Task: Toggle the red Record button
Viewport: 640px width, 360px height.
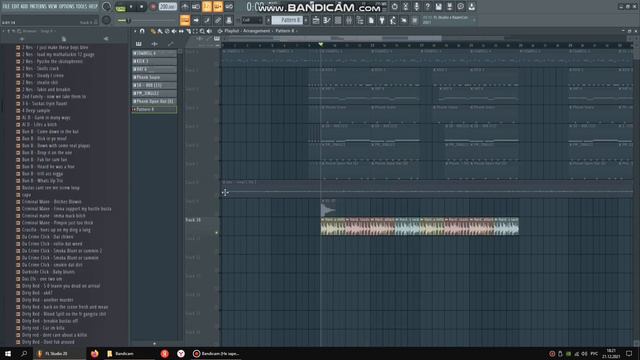Action: click(x=153, y=7)
